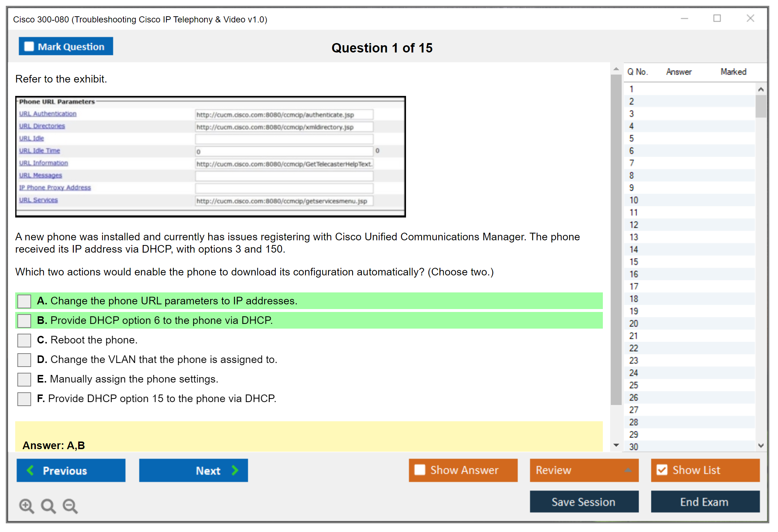Viewport: 778px width, 532px height.
Task: Uncheck the Show List checkbox
Action: coord(662,470)
